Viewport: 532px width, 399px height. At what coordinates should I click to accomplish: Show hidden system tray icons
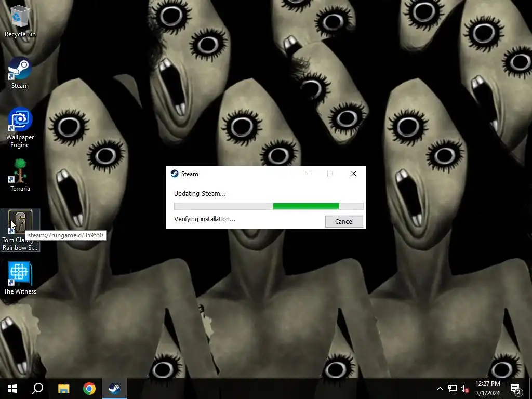440,389
